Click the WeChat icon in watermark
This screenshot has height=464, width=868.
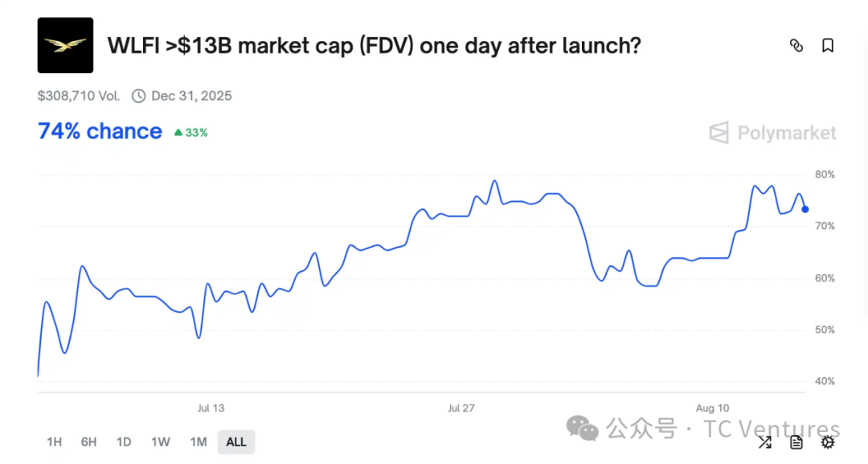[x=582, y=429]
